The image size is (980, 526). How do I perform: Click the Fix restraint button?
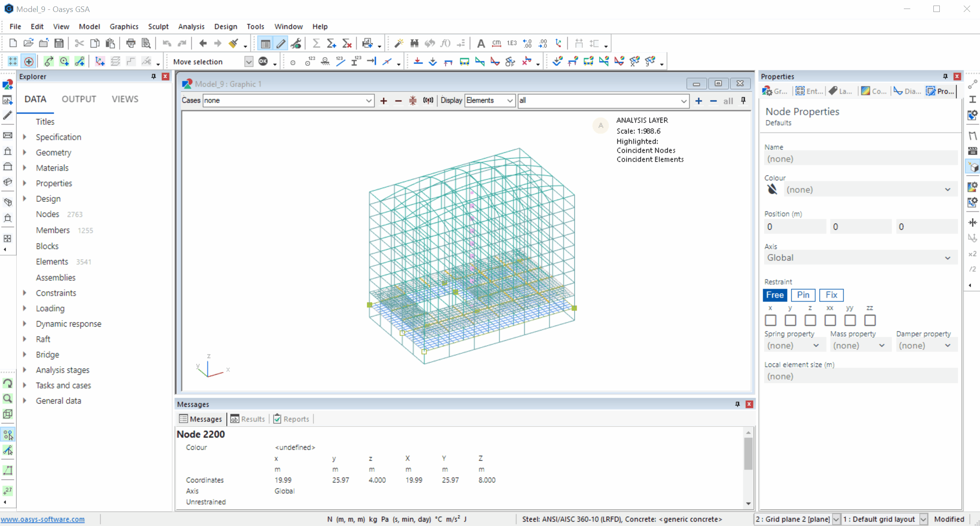831,295
